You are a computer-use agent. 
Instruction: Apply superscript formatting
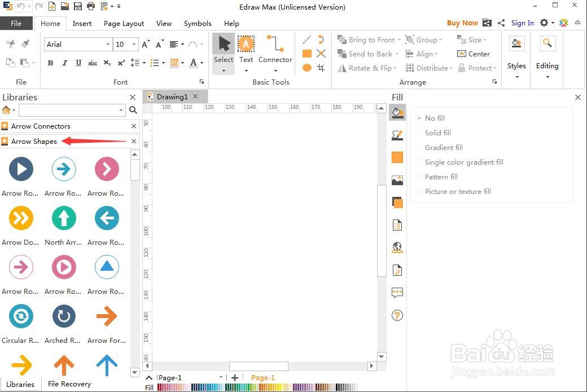tap(121, 63)
